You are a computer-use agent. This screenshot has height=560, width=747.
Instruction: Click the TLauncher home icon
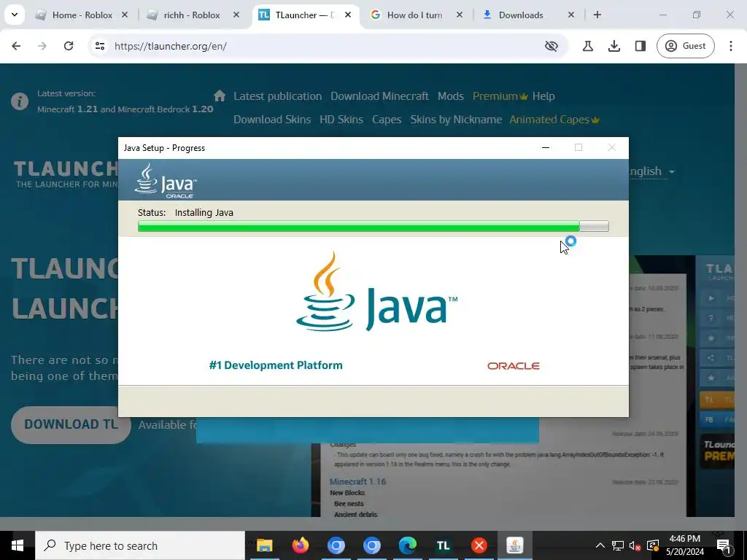coord(220,96)
